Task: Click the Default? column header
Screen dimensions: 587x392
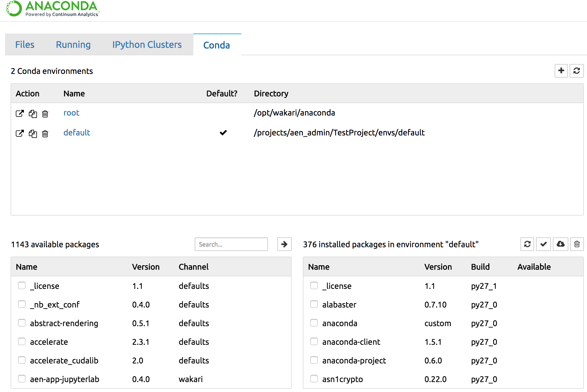Action: pyautogui.click(x=222, y=93)
